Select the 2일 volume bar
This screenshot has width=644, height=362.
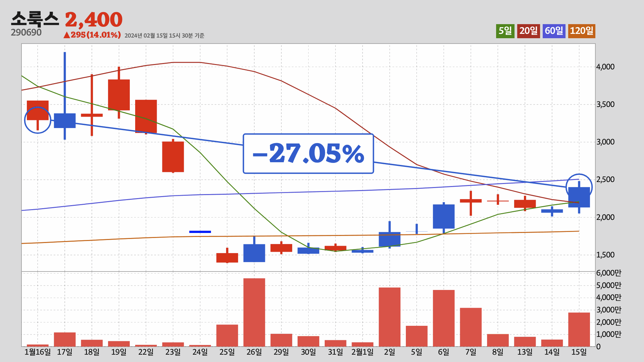point(389,317)
